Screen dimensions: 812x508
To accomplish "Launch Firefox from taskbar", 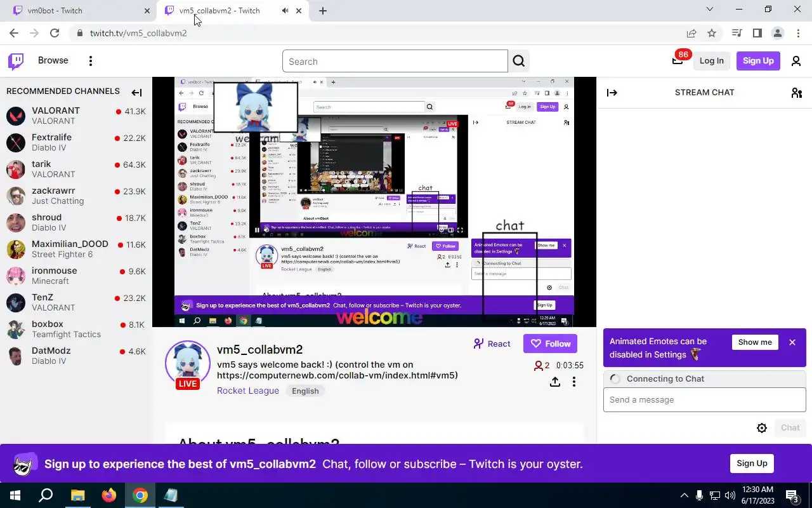I will [x=109, y=495].
